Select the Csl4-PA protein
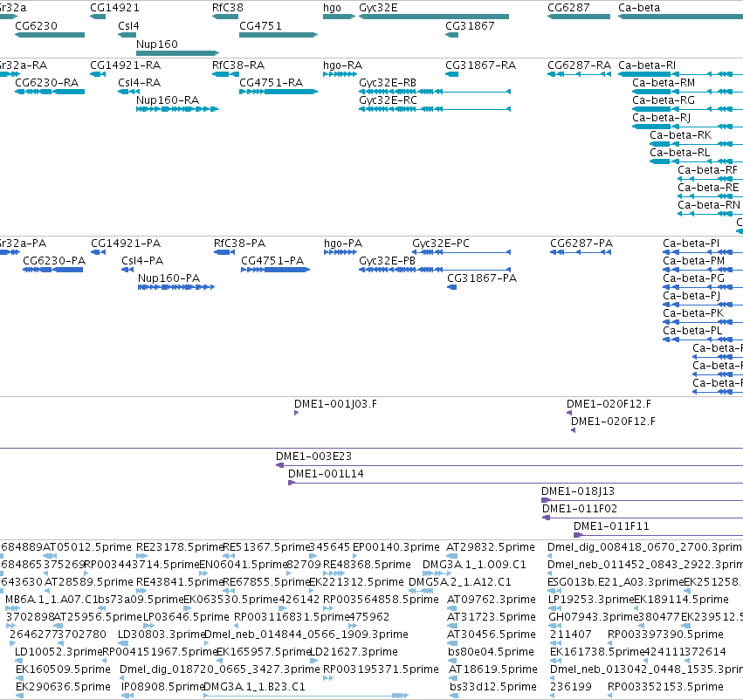The height and width of the screenshot is (700, 743). [x=127, y=270]
